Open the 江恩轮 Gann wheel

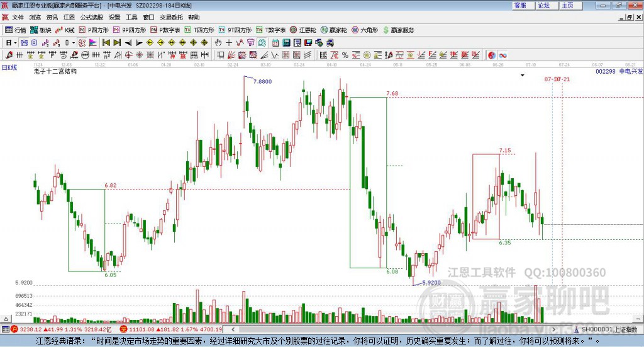click(x=303, y=30)
